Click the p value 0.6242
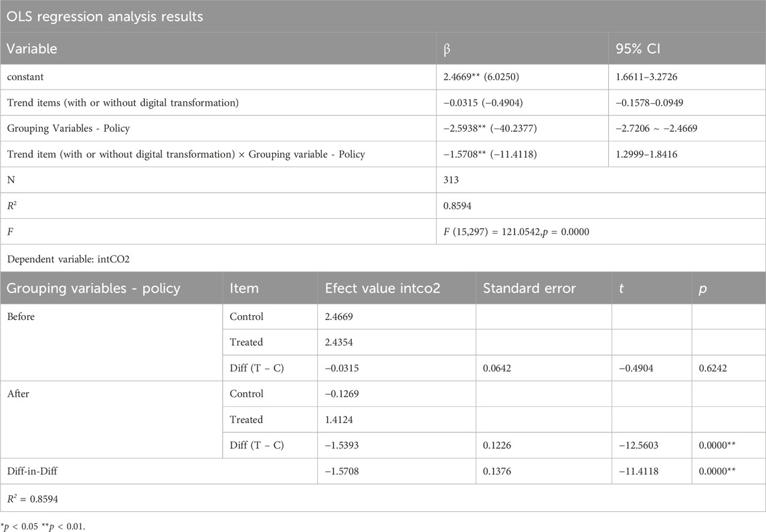Viewport: 766px width, 532px height. coord(712,368)
